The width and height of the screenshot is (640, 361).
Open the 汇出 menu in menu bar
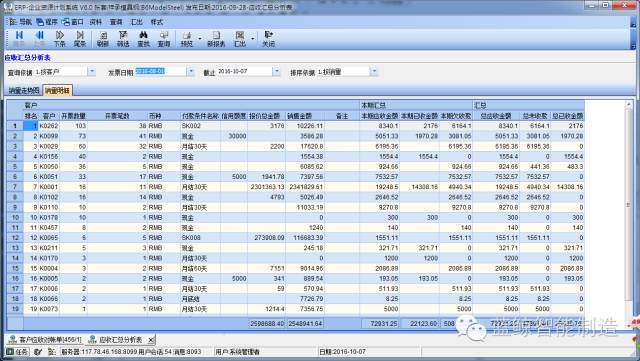[x=136, y=22]
